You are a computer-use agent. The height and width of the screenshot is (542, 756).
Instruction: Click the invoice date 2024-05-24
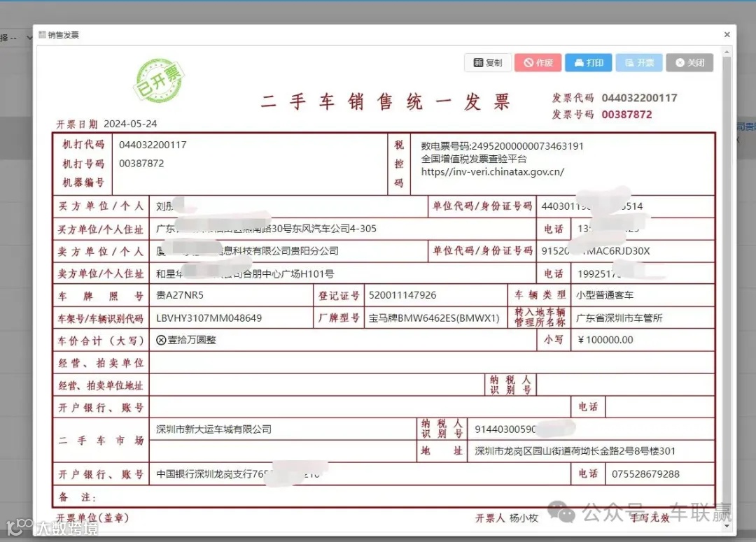coord(130,124)
